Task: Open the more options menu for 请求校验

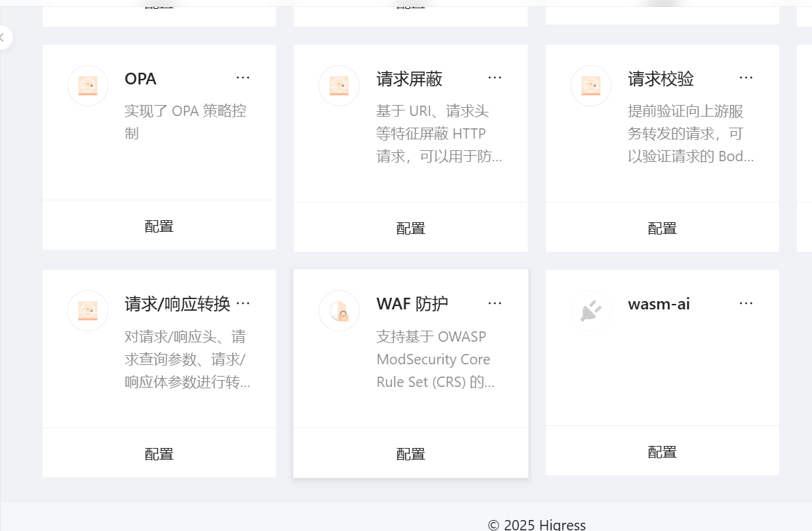Action: pyautogui.click(x=746, y=78)
